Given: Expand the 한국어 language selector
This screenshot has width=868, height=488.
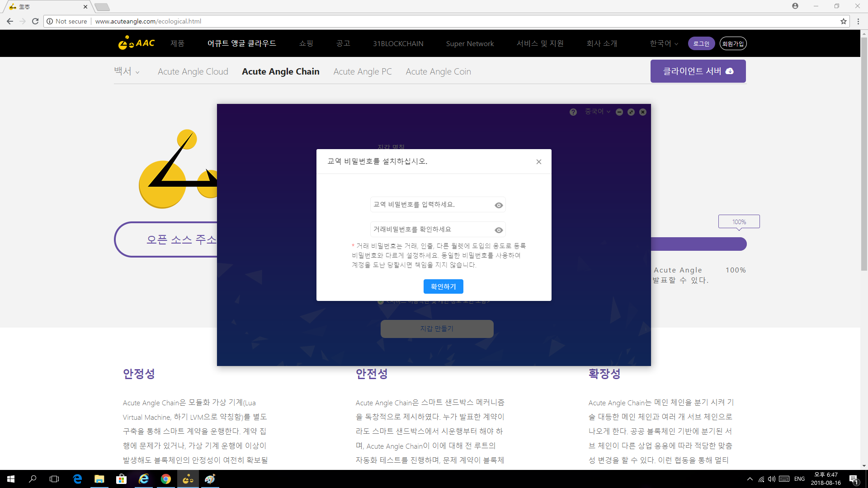Looking at the screenshot, I should [663, 43].
